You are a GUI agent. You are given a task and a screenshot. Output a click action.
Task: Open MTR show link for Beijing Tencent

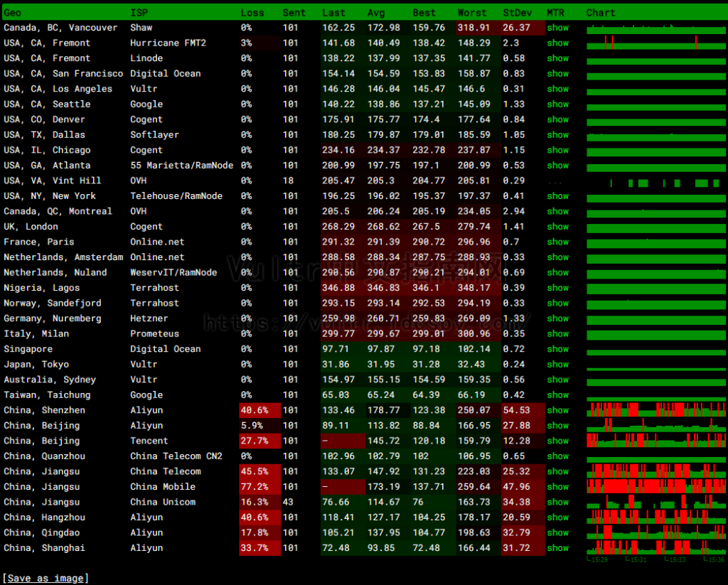coord(557,441)
